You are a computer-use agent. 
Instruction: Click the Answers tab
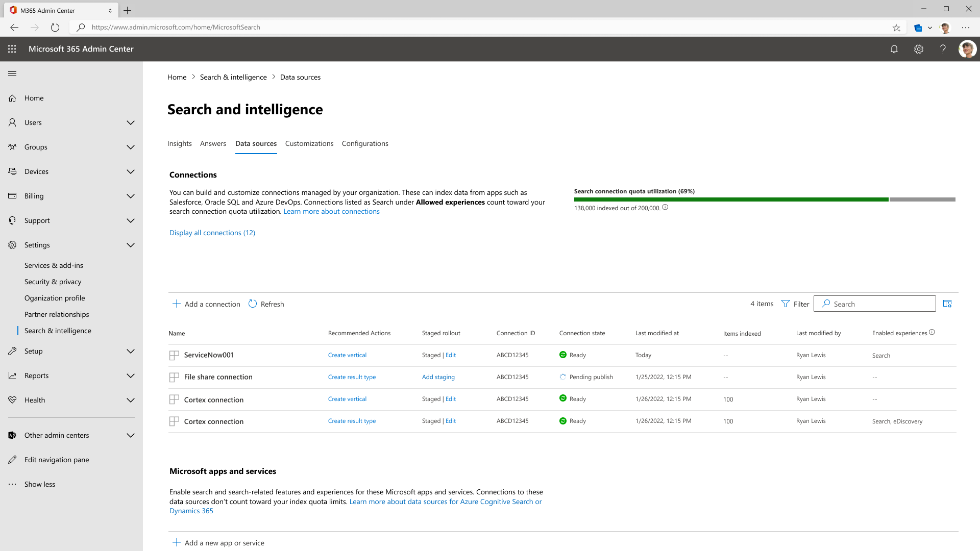(x=213, y=143)
